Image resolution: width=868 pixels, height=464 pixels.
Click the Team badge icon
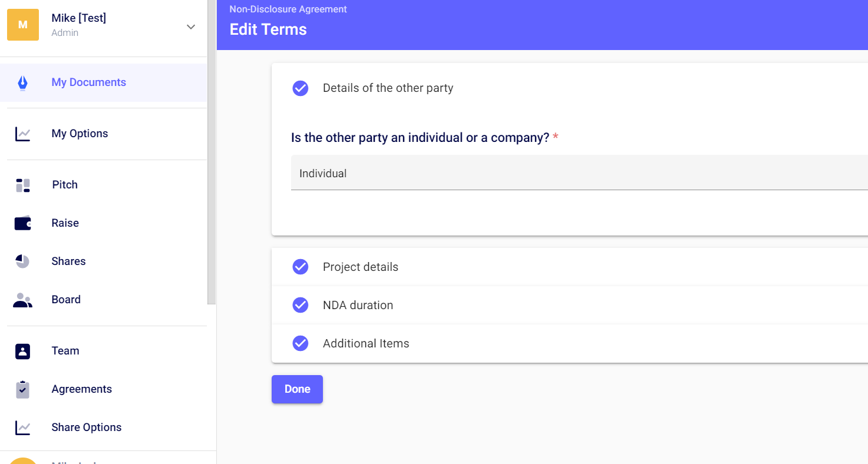point(22,351)
